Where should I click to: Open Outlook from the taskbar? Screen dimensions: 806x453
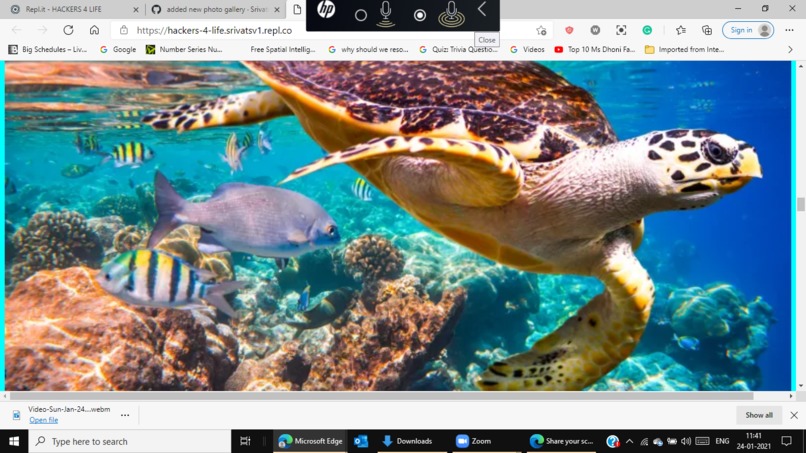click(x=361, y=441)
